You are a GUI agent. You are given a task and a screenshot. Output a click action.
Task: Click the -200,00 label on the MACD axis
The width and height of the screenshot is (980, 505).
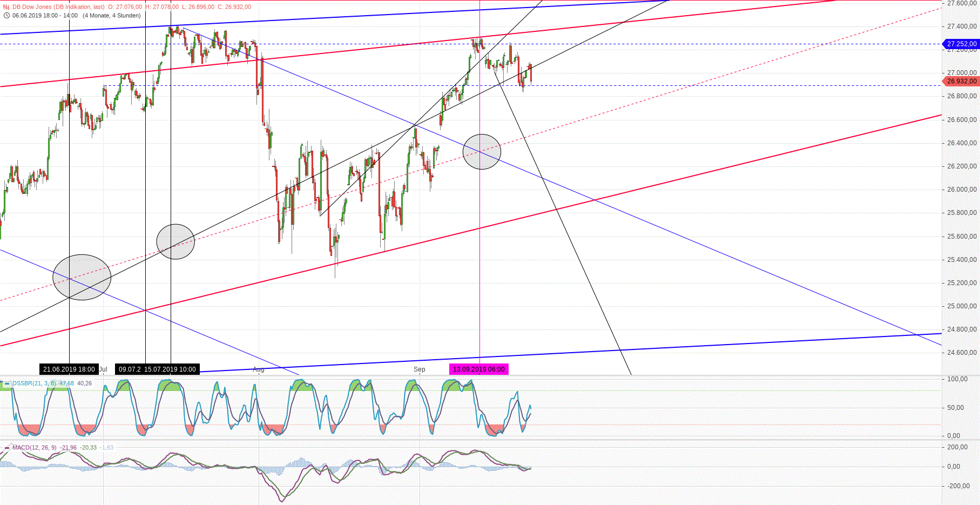point(957,486)
